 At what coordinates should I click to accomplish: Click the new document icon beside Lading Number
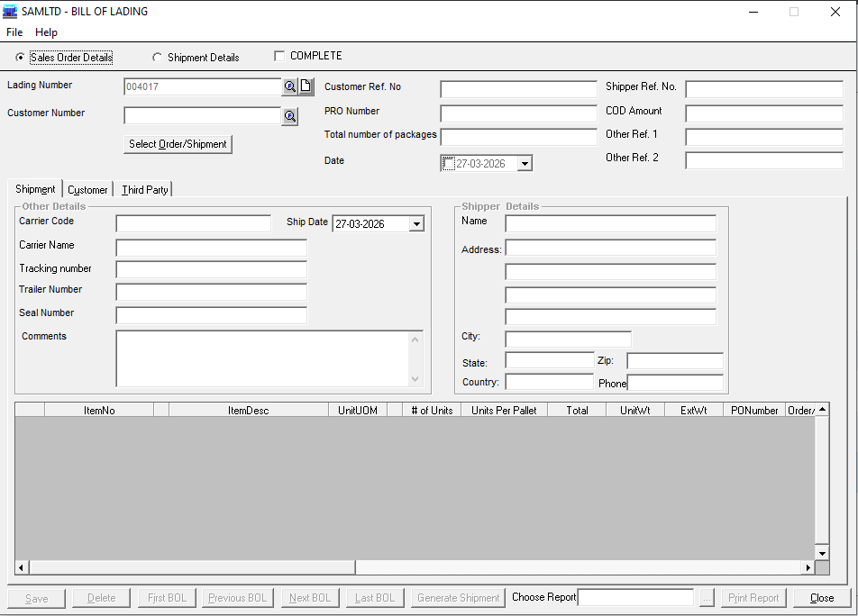pos(306,86)
